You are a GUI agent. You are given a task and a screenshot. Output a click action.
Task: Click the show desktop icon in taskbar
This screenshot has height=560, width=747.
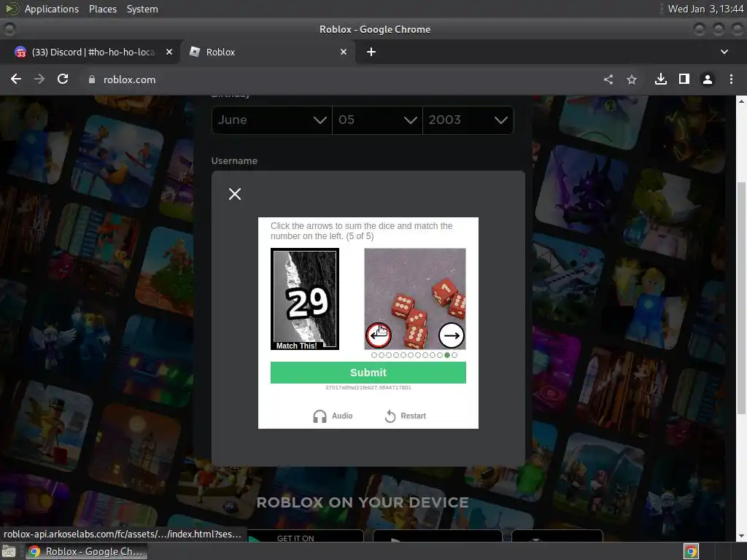click(x=9, y=551)
